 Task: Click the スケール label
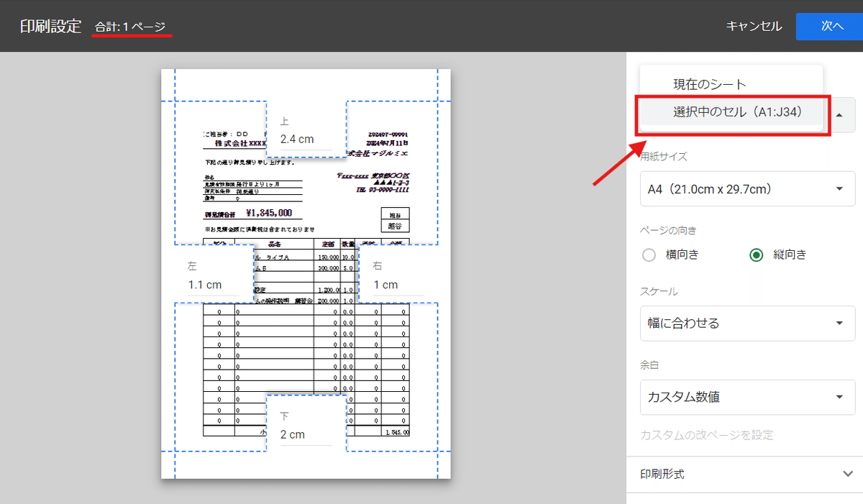pyautogui.click(x=659, y=291)
